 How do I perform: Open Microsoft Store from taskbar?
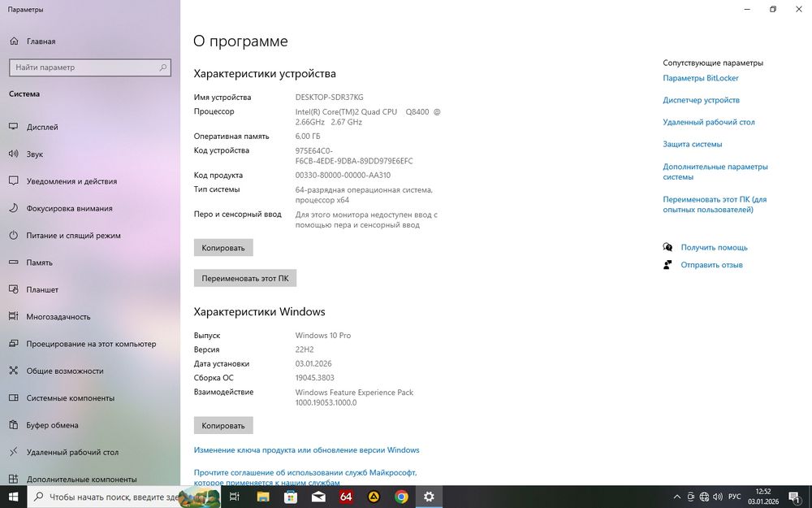coord(291,497)
